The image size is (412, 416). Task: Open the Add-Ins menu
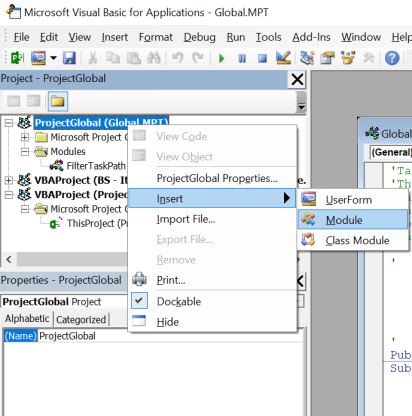(311, 37)
